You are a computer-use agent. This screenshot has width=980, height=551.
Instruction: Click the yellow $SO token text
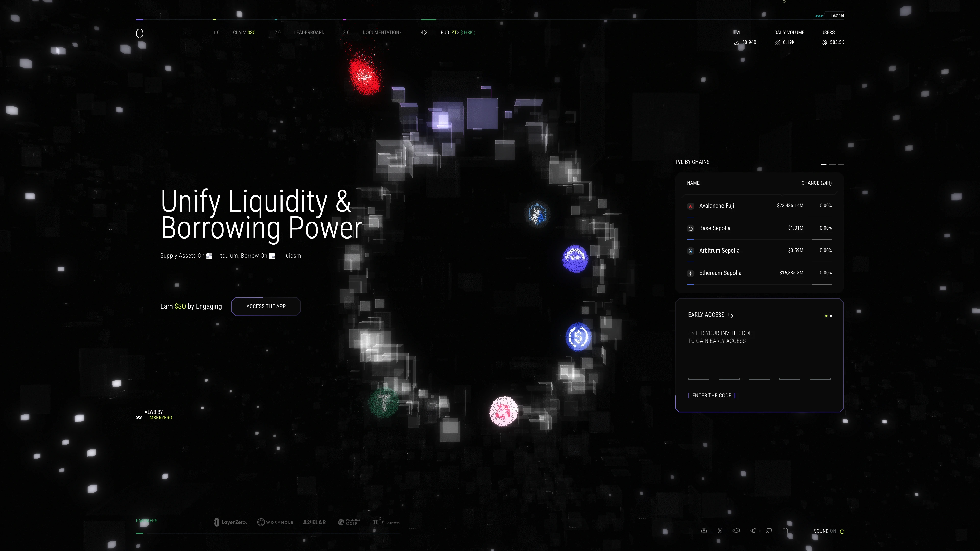[180, 306]
